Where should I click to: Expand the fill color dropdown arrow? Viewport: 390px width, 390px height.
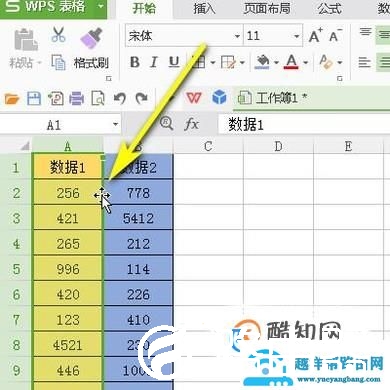276,62
